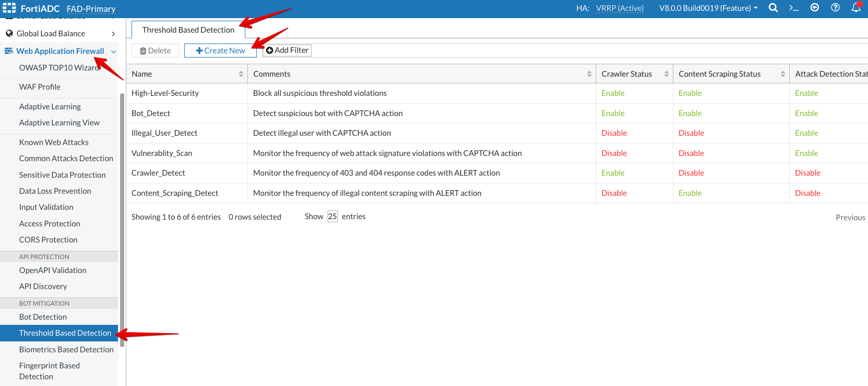The width and height of the screenshot is (868, 386).
Task: Open the V8.0.0 Build0019 version dropdown
Action: [708, 8]
